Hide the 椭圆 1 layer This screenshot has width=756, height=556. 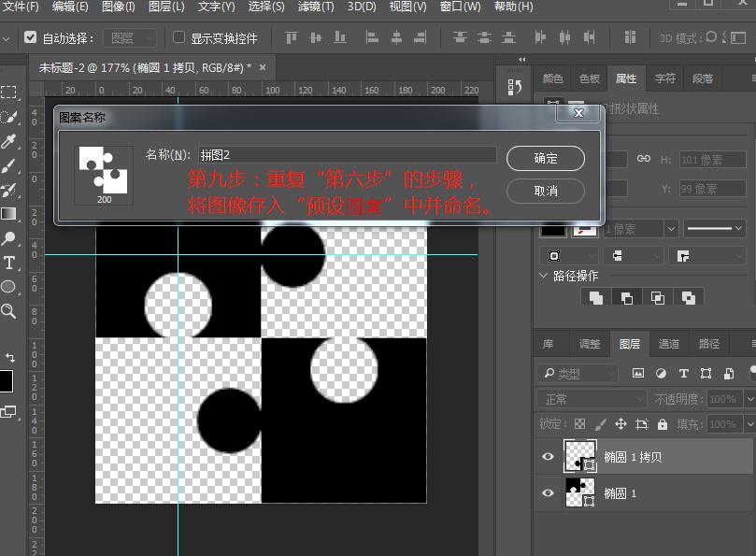click(549, 494)
